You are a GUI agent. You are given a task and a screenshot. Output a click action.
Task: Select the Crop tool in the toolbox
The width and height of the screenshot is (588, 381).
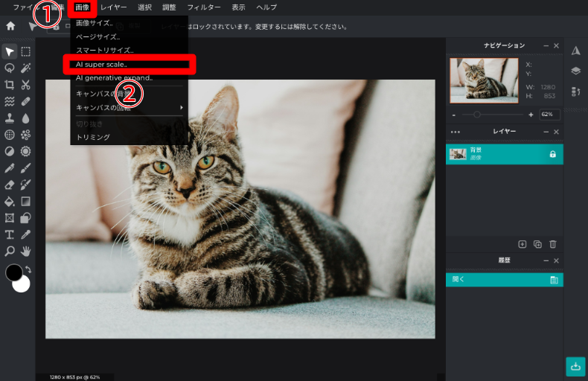pos(10,84)
